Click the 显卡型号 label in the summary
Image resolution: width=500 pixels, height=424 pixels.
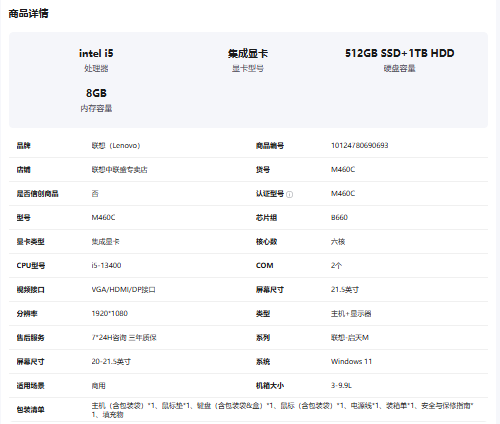248,68
